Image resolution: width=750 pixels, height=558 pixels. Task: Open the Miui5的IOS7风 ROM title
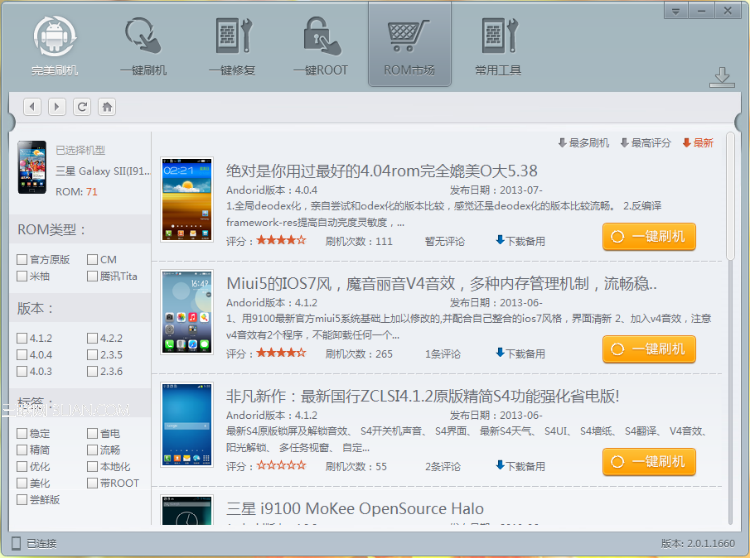click(x=441, y=284)
